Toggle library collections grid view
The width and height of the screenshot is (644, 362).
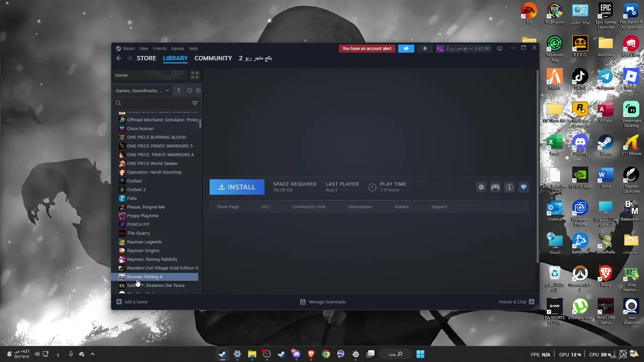point(195,75)
